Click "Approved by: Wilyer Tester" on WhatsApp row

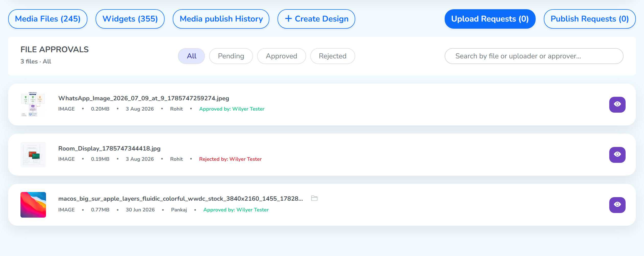tap(232, 109)
